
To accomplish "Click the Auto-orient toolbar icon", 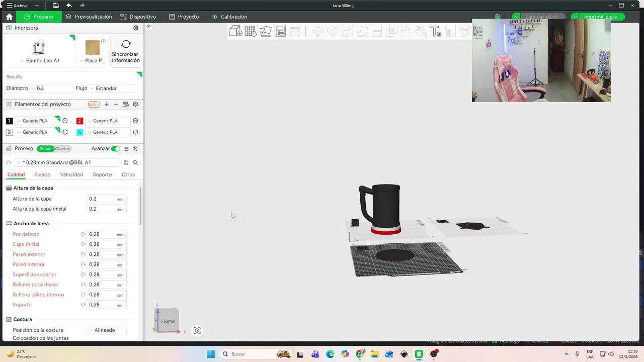I will 265,32.
